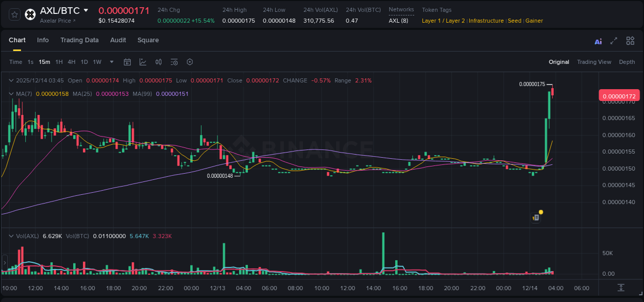Open the chart settings gear
Viewport: 644px width, 302px height.
tap(190, 62)
